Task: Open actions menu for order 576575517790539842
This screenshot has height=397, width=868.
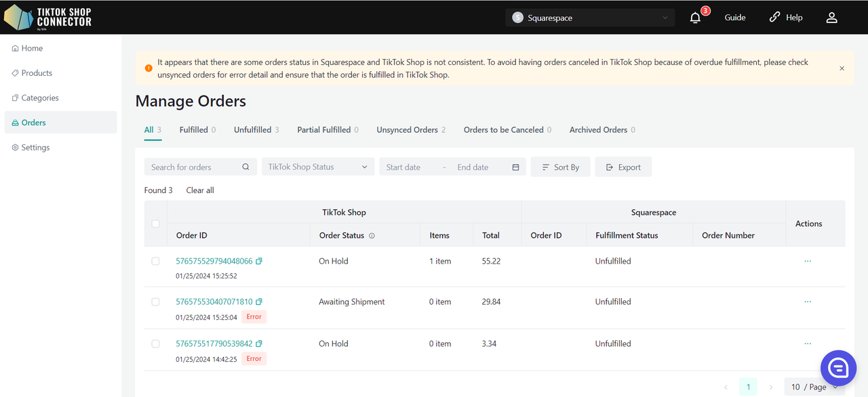Action: [x=807, y=343]
